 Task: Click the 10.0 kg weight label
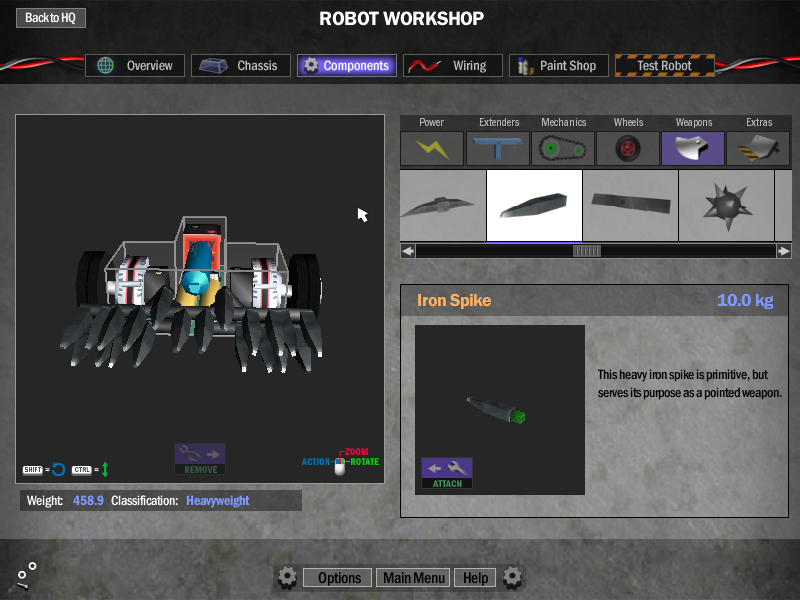coord(745,300)
